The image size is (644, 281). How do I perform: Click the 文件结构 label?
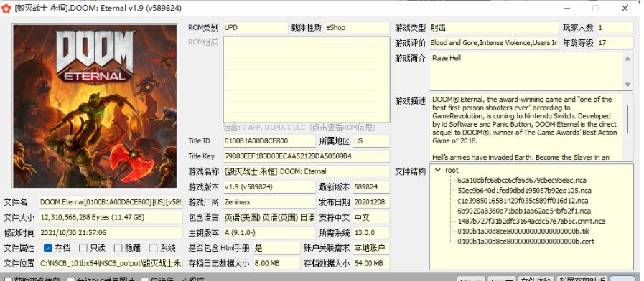(410, 171)
